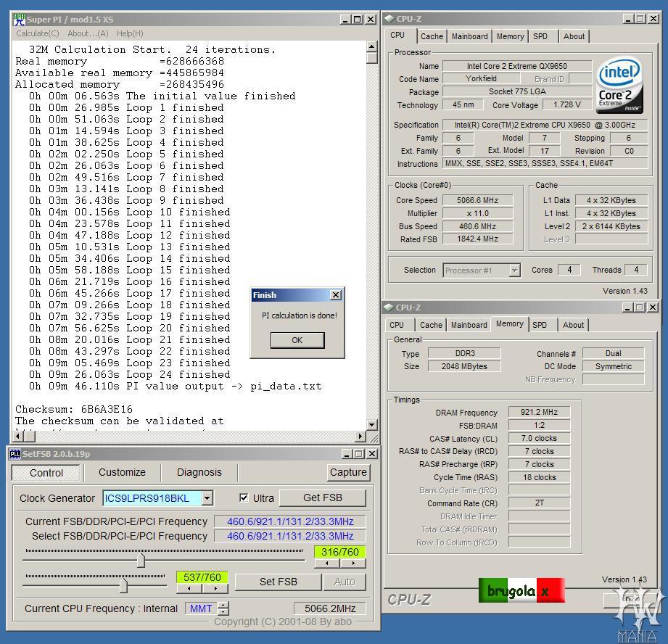Click the Set FSB button
The image size is (668, 644).
click(279, 582)
